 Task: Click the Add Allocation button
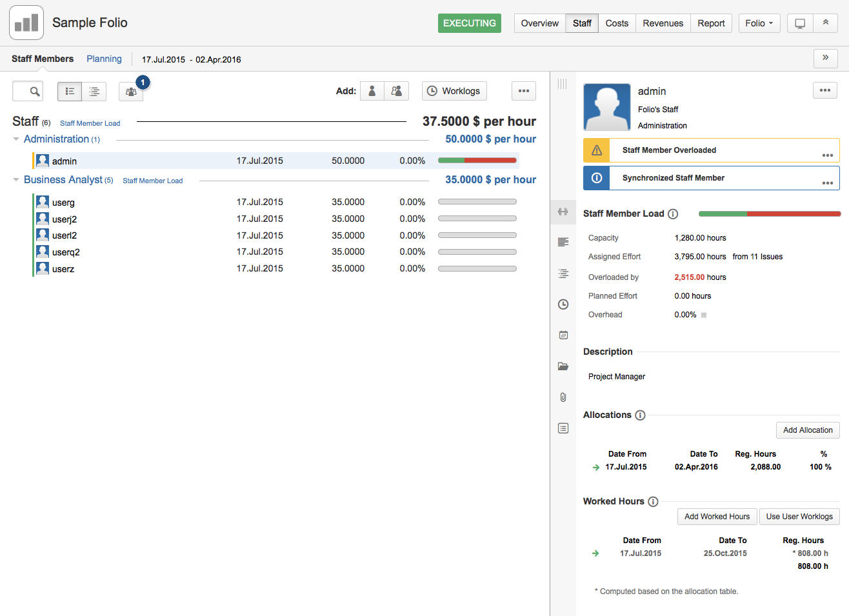pyautogui.click(x=808, y=430)
